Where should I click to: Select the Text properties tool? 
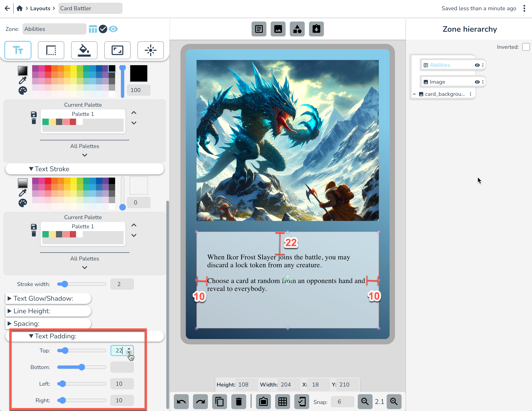(x=18, y=50)
